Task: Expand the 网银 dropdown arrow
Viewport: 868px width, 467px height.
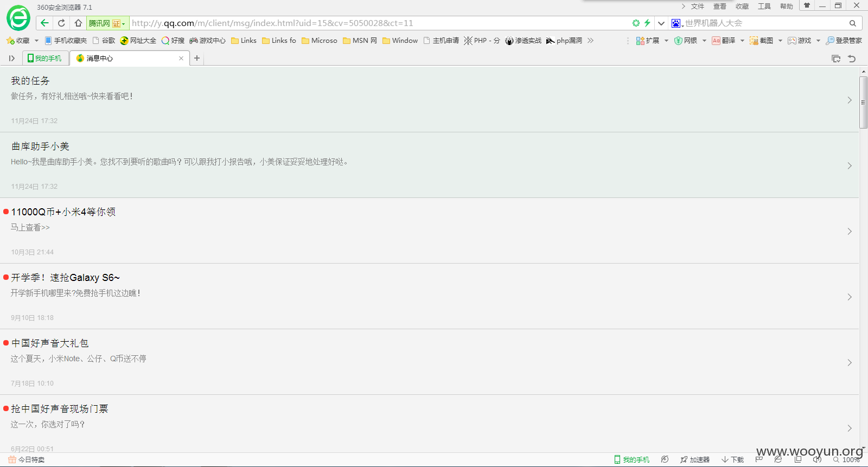Action: click(x=704, y=41)
